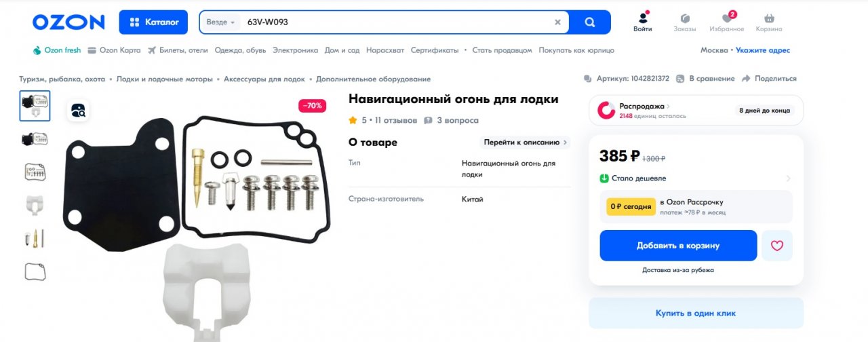Click Перейти к описанию link
868x342 pixels.
pyautogui.click(x=525, y=142)
